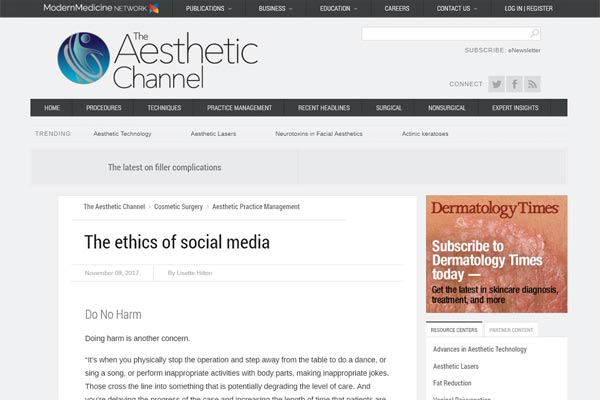Open the Expert Insights section
600x400 pixels.
pyautogui.click(x=515, y=108)
